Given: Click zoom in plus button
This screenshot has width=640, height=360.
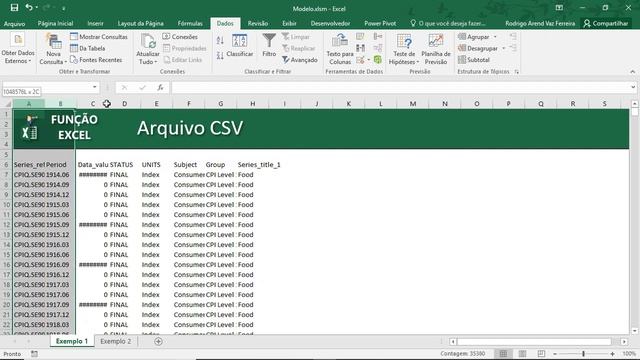Looking at the screenshot, I should pos(612,354).
